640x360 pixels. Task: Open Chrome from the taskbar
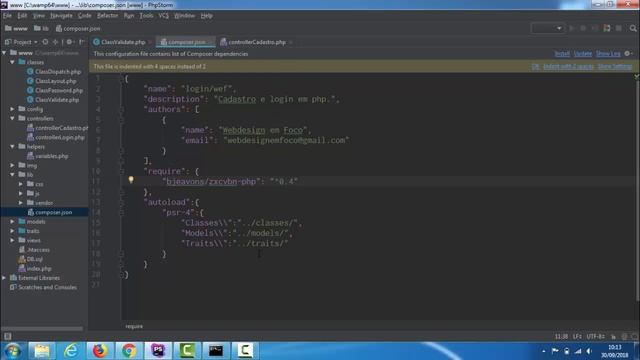129,351
